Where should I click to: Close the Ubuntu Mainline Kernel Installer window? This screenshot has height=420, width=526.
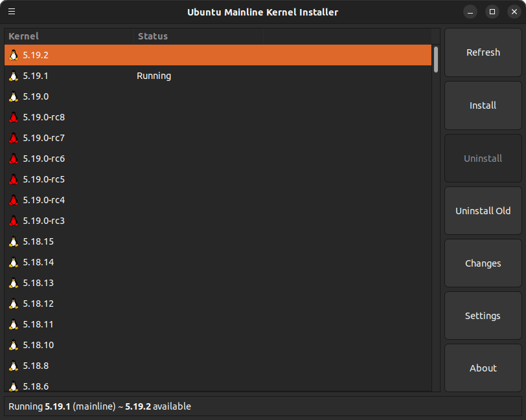pos(514,12)
